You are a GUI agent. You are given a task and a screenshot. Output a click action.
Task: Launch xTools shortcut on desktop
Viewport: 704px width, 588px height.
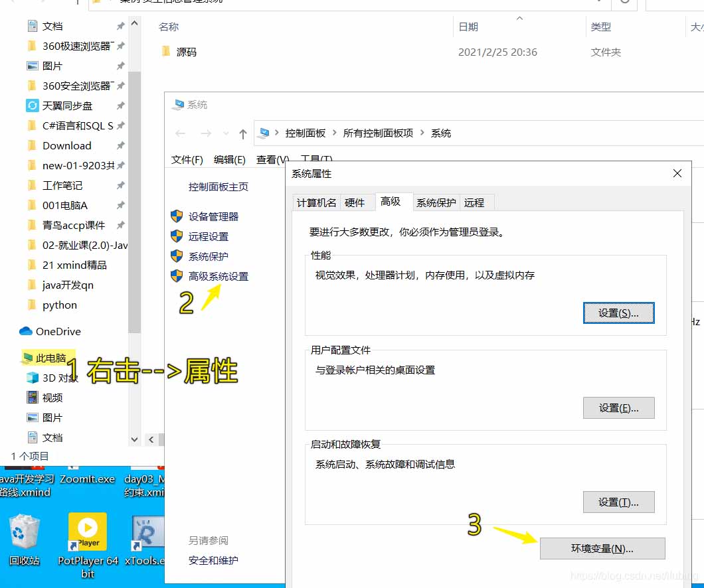[145, 540]
